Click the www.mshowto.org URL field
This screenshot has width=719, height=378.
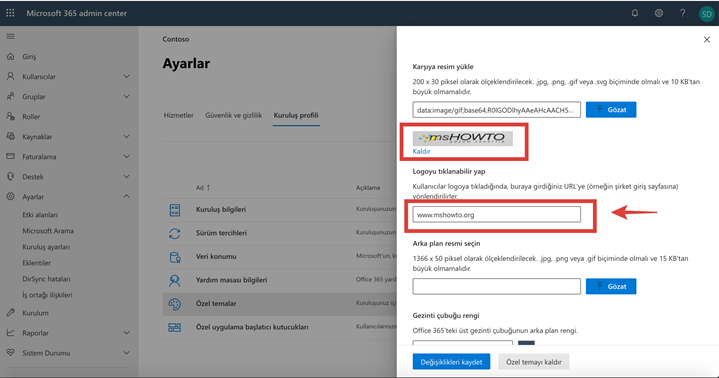tap(497, 215)
